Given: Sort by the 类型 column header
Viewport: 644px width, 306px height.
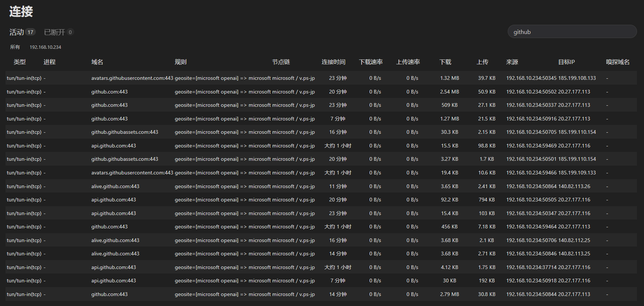Looking at the screenshot, I should pyautogui.click(x=20, y=62).
